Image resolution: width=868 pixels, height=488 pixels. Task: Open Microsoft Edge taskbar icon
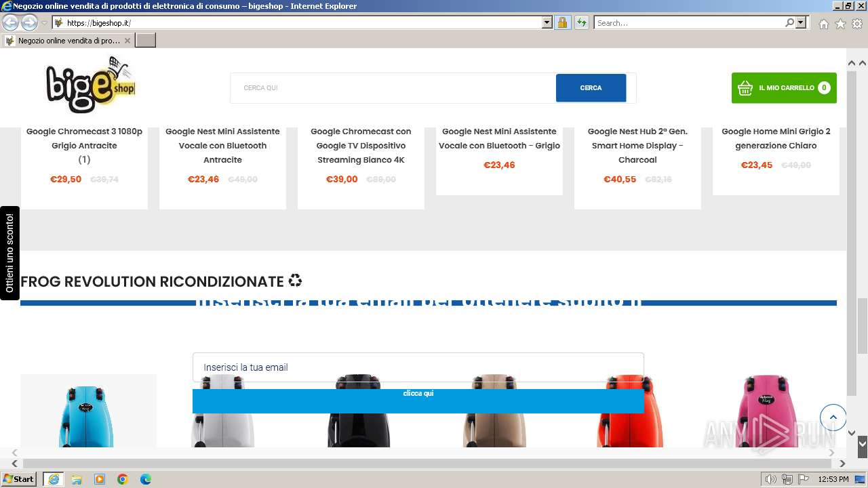[x=146, y=479]
